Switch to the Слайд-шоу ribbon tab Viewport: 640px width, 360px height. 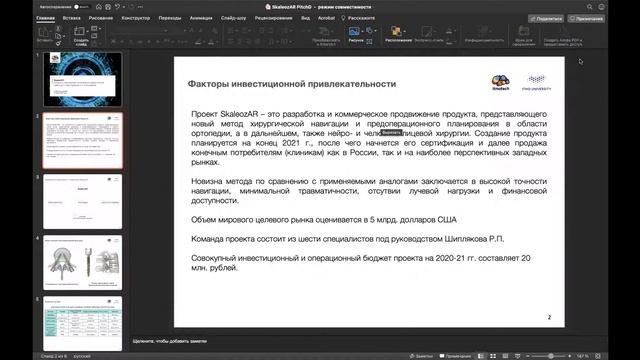[x=233, y=18]
